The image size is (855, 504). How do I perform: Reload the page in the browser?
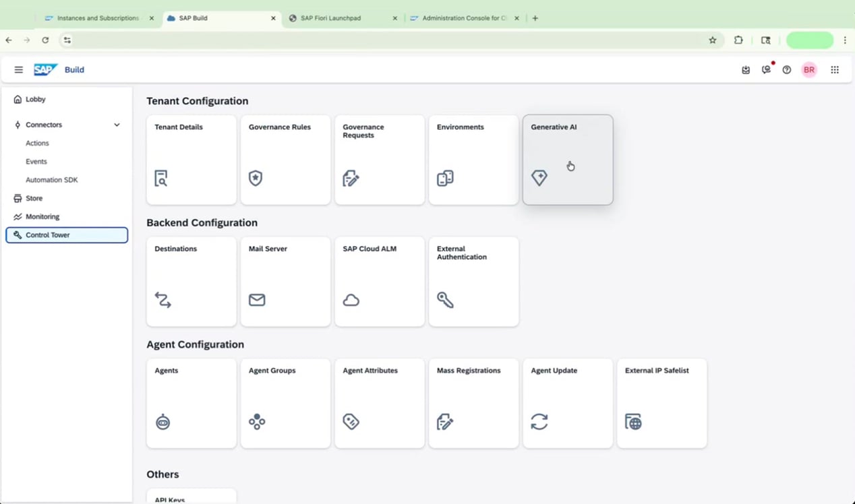[x=45, y=40]
